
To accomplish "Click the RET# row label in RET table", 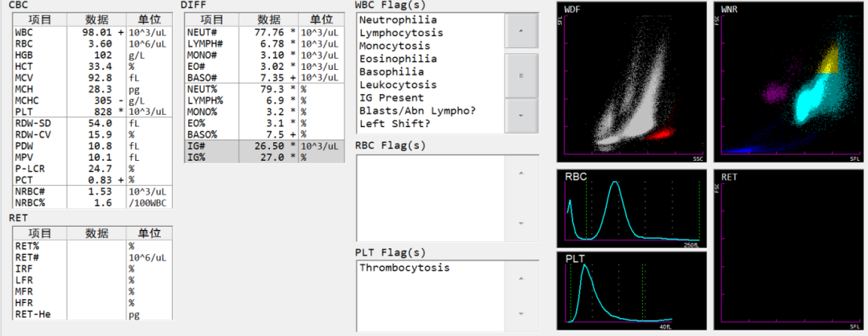I will tap(27, 257).
